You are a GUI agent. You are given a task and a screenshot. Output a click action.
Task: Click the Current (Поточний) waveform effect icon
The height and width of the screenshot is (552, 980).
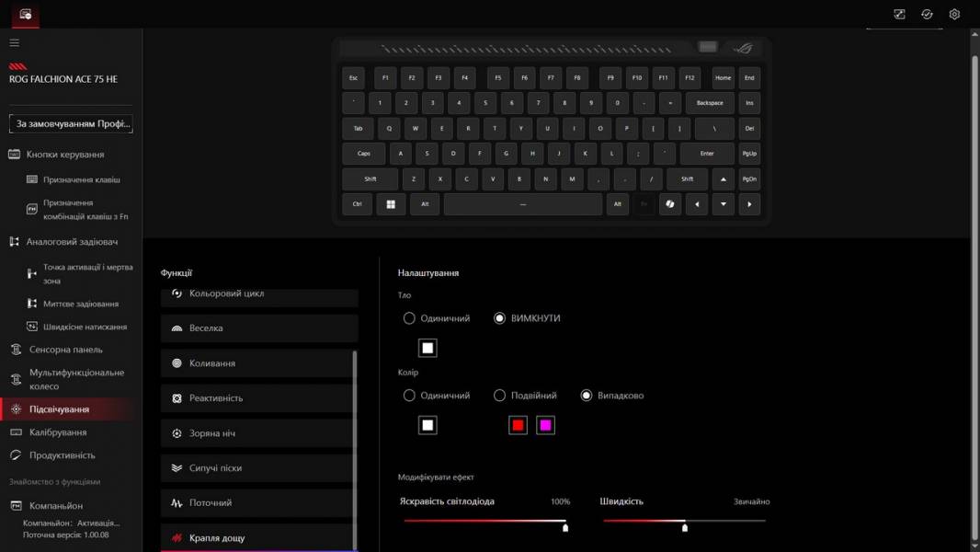(177, 503)
